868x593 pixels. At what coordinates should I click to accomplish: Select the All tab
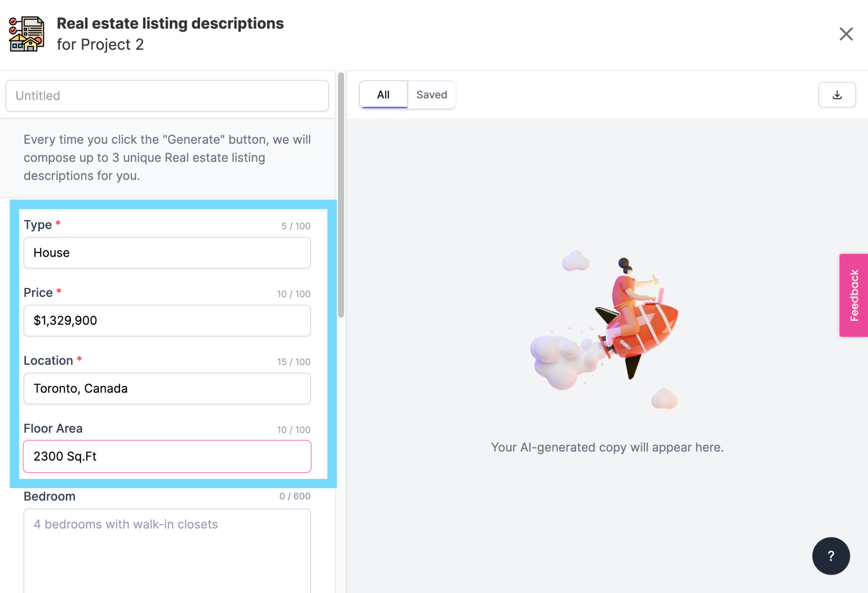[x=383, y=95]
